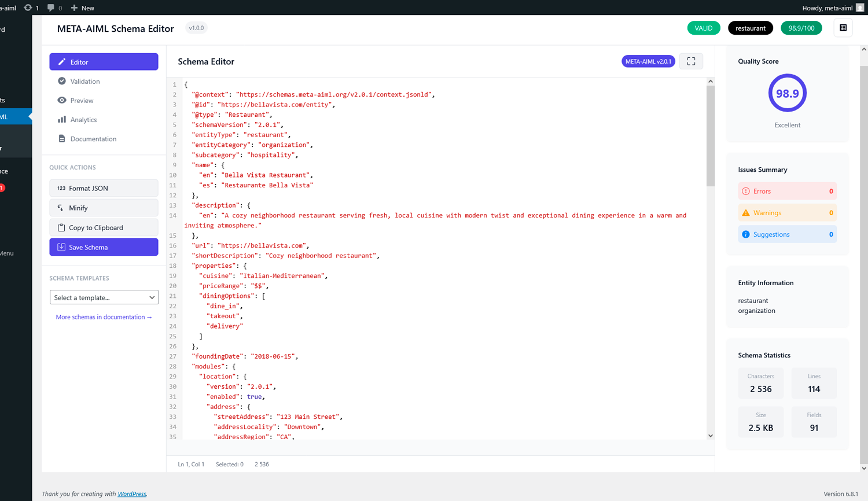
Task: Save the schema
Action: (x=104, y=247)
